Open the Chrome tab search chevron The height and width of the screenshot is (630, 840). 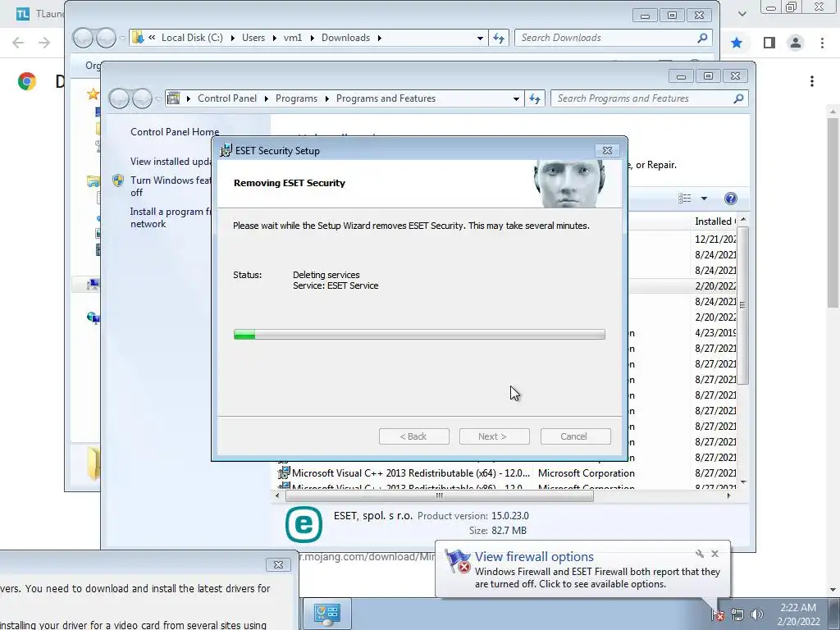click(x=742, y=14)
